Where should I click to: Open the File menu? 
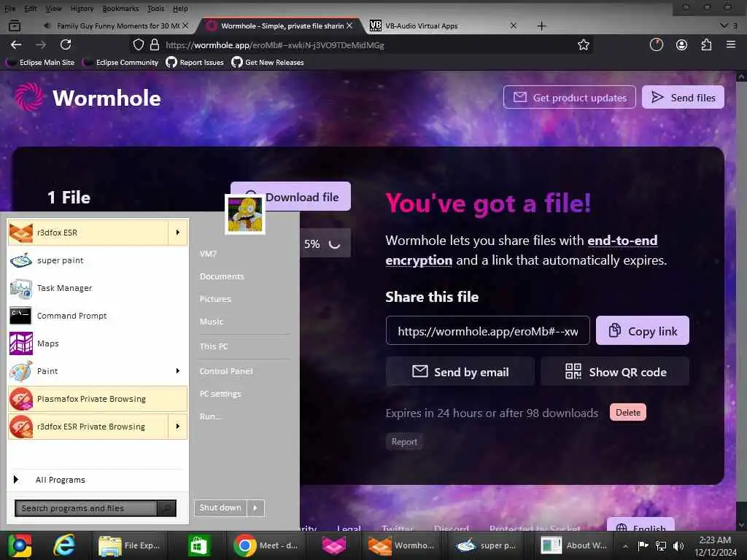9,8
